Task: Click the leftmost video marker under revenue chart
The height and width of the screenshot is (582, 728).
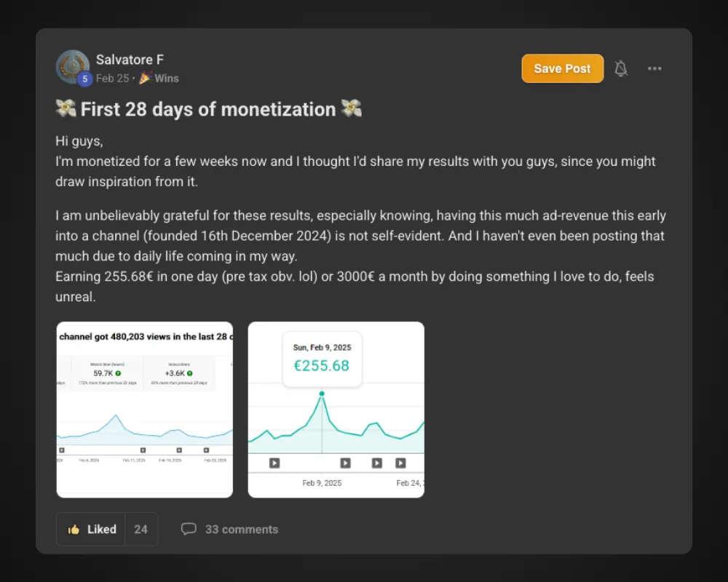Action: point(274,463)
